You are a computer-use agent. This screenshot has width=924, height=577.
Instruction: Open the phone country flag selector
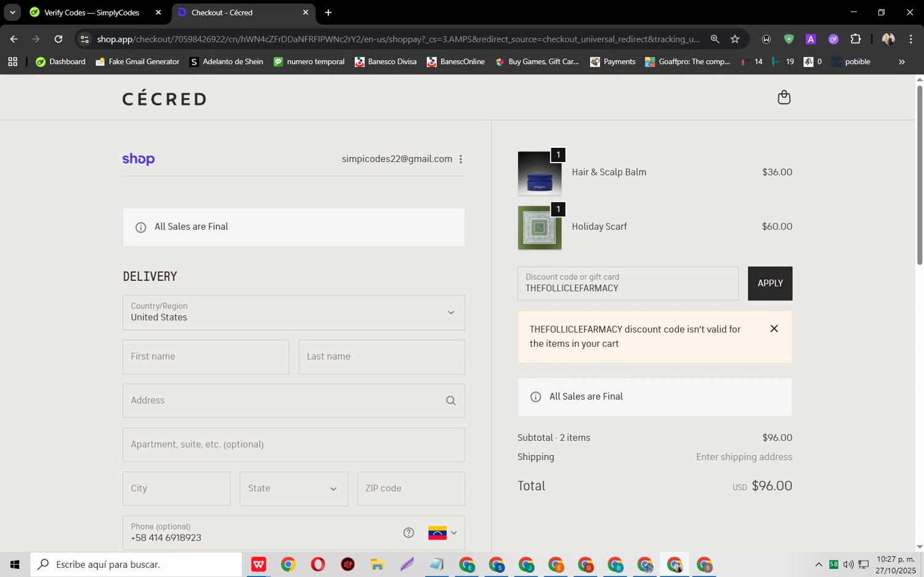(x=442, y=533)
